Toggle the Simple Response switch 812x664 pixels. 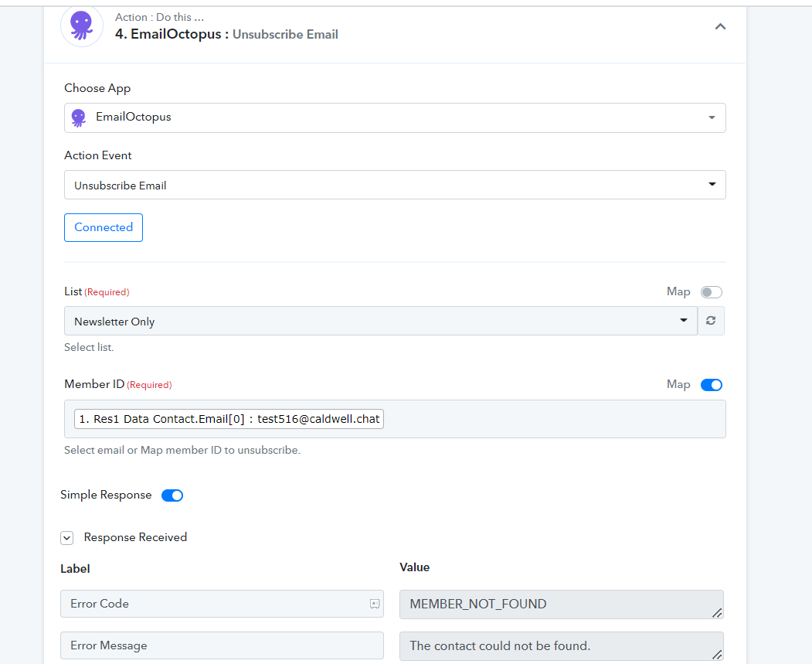[172, 495]
